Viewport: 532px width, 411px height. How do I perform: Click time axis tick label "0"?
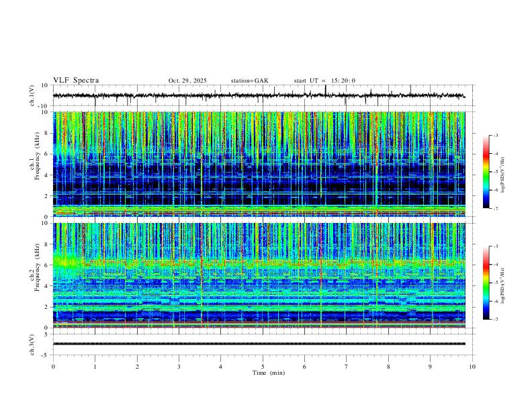53,367
